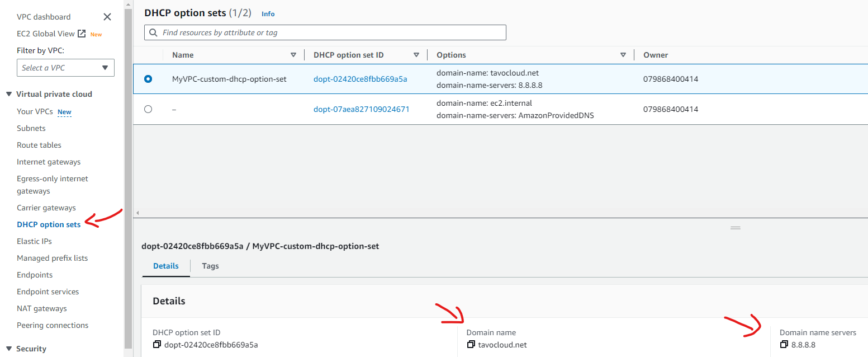Sort by the Name column arrow
868x357 pixels.
coord(293,55)
